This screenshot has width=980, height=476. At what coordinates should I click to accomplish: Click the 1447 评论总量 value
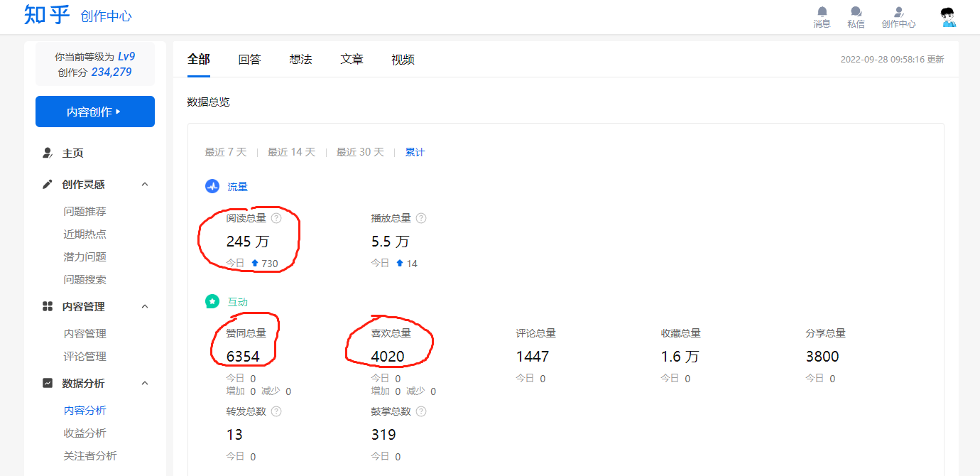coord(533,356)
